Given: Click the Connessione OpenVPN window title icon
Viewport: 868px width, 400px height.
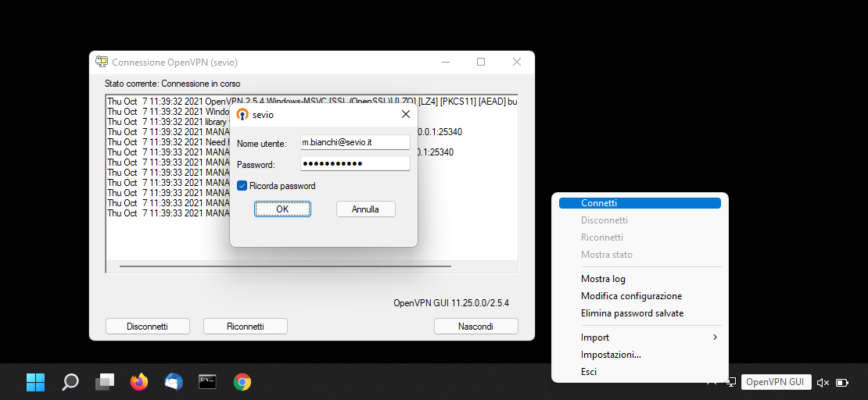Looking at the screenshot, I should pos(102,62).
